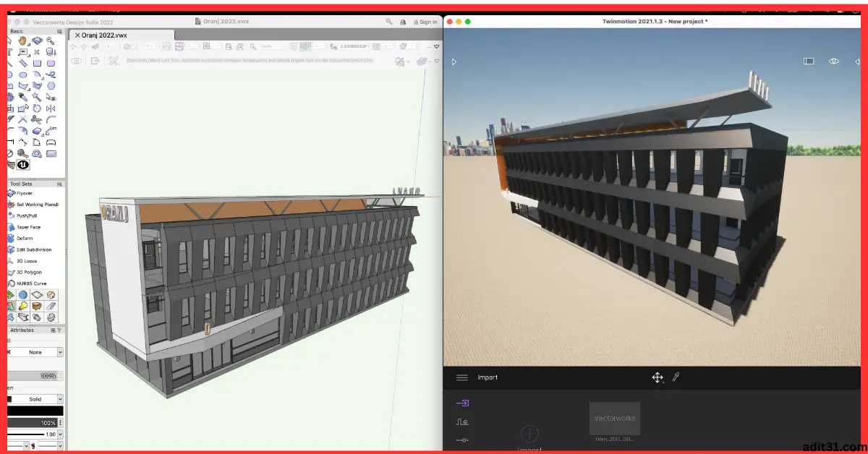Image resolution: width=868 pixels, height=454 pixels.
Task: Select the Rounded Rectangle tool in Basic palette
Action: click(51, 64)
